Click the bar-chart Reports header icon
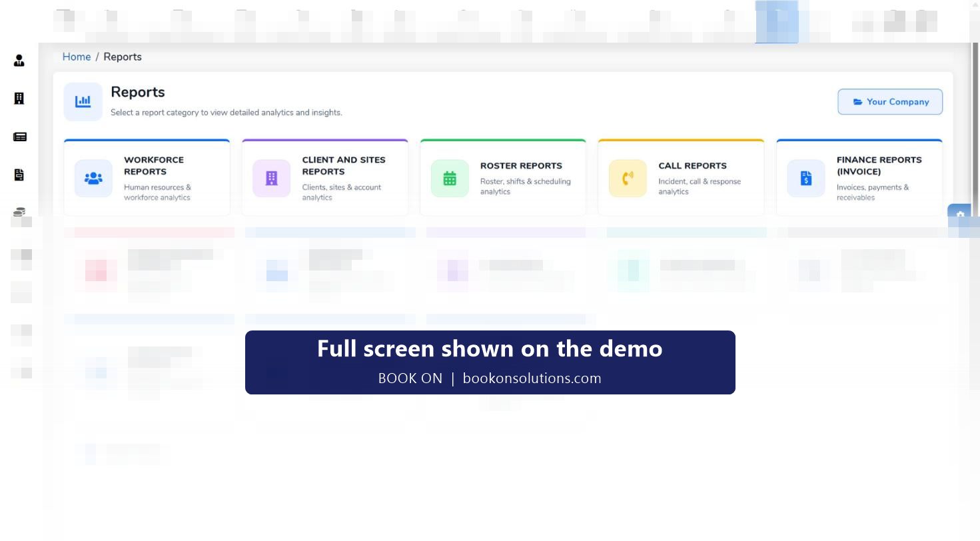Image resolution: width=980 pixels, height=541 pixels. pyautogui.click(x=83, y=102)
